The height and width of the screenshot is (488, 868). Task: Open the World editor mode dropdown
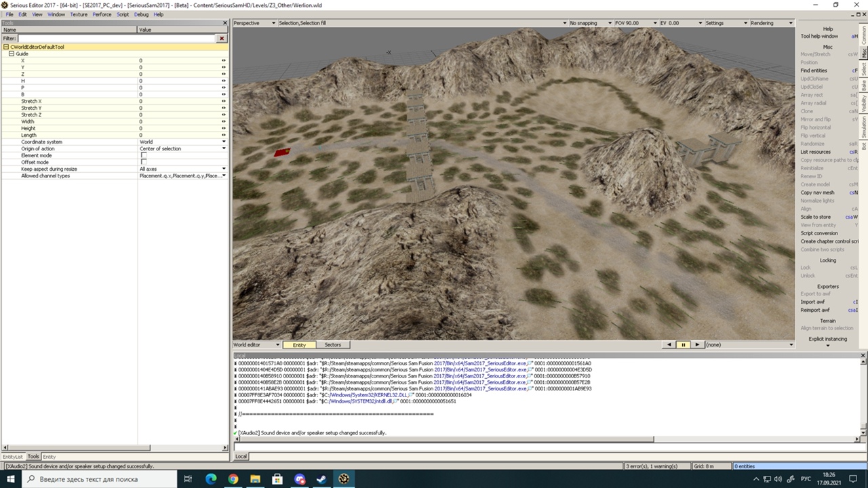[256, 345]
